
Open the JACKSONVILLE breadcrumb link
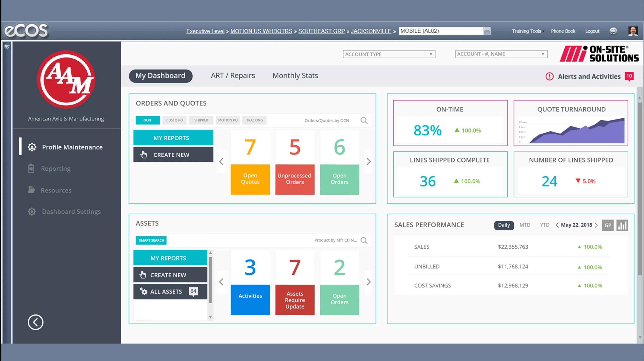pyautogui.click(x=371, y=31)
